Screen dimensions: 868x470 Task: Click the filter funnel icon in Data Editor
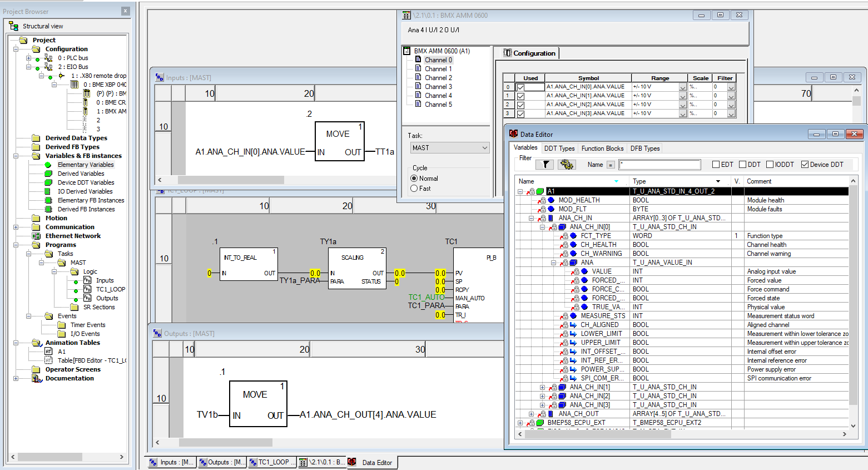pyautogui.click(x=545, y=164)
